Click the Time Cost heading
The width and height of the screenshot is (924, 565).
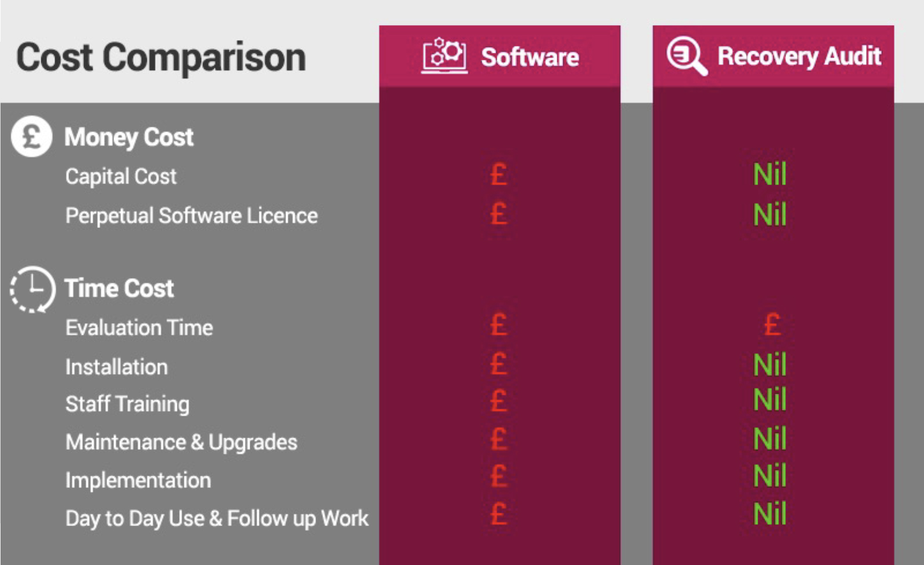119,288
